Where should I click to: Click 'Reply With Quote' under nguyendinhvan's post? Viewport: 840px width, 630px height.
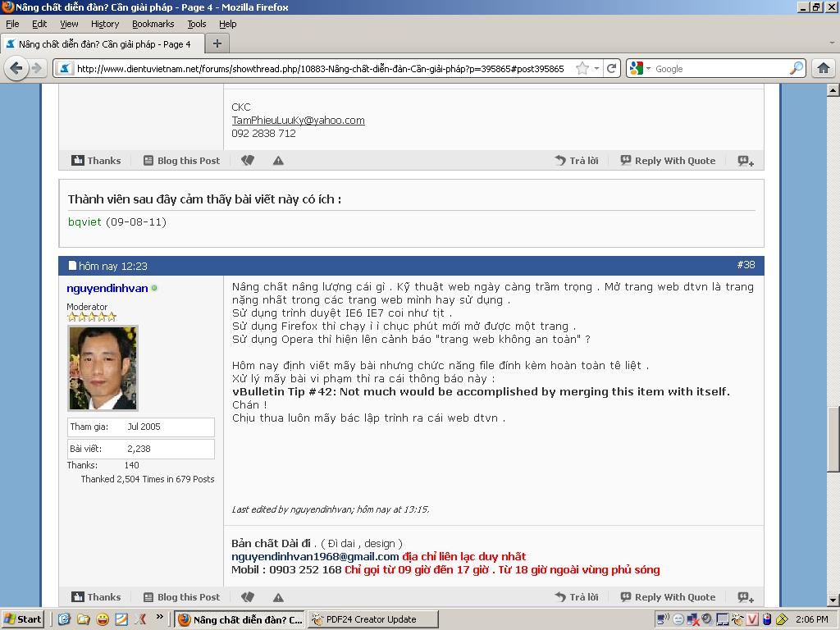click(668, 597)
